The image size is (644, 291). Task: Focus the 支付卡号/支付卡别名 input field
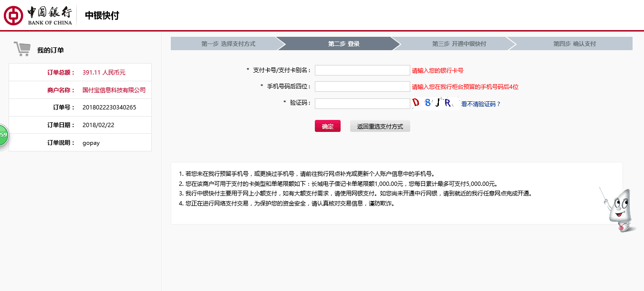pos(362,70)
